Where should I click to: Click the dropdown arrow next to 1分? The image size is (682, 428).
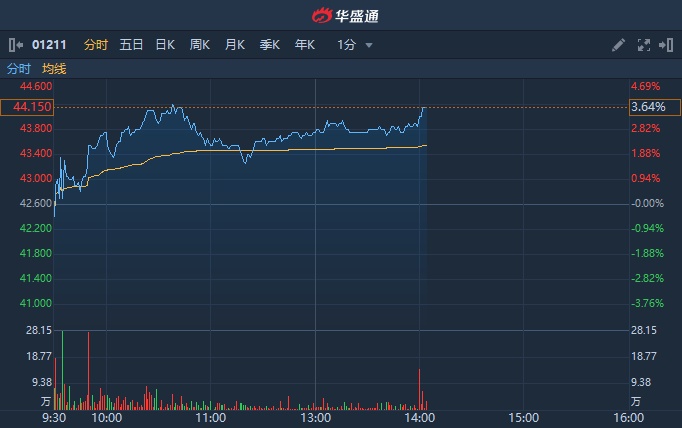click(x=369, y=45)
